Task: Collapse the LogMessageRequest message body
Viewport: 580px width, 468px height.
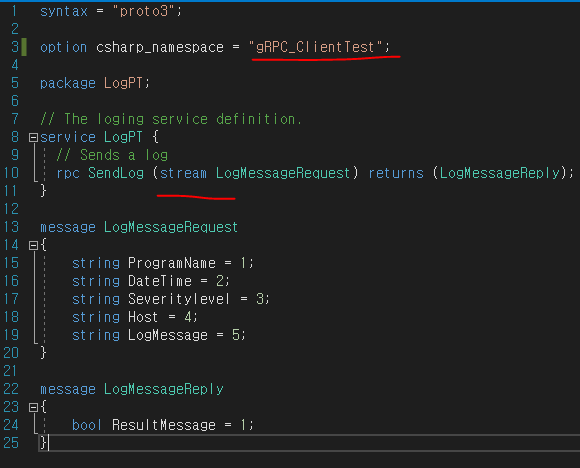Action: point(33,245)
